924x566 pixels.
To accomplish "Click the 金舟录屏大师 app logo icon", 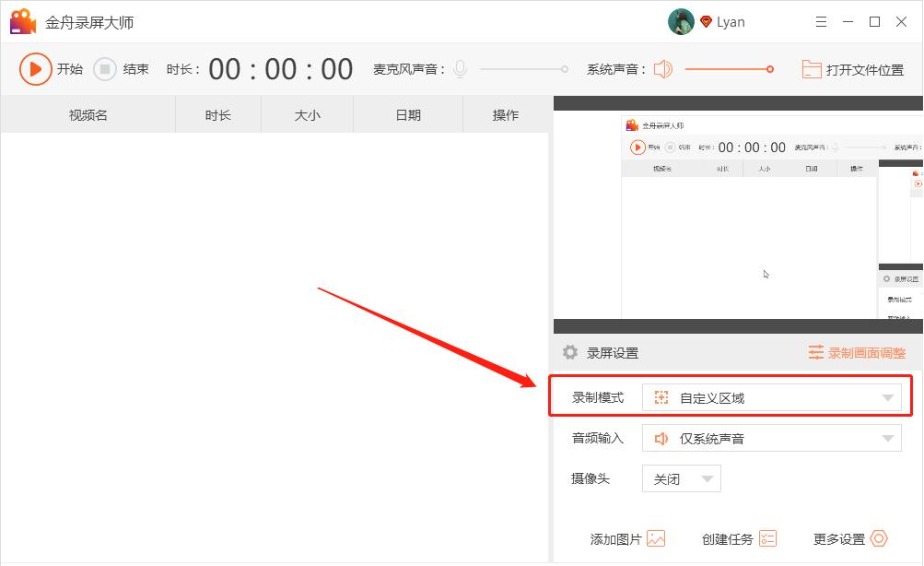I will [x=21, y=20].
